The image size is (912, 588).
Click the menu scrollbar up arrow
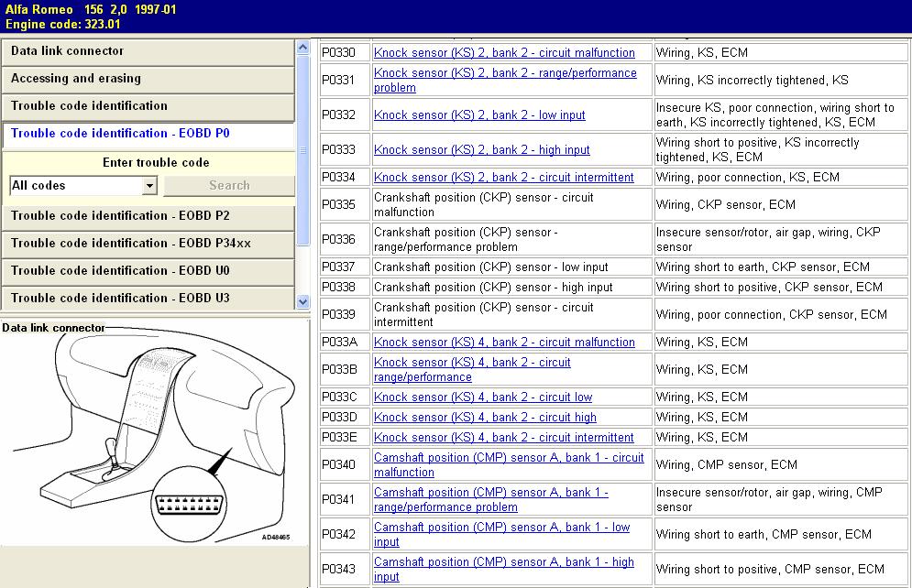pos(303,47)
